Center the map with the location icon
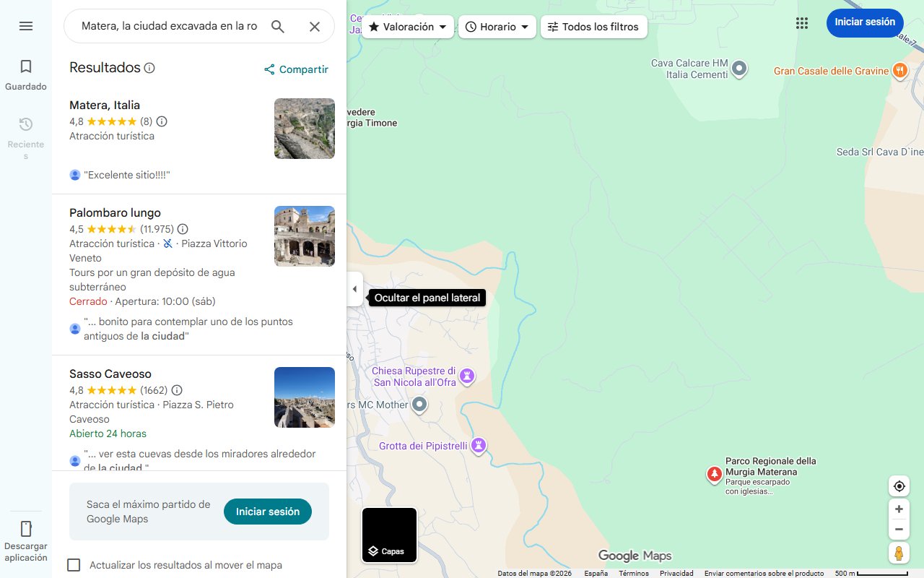Viewport: 924px width, 578px height. 899,486
